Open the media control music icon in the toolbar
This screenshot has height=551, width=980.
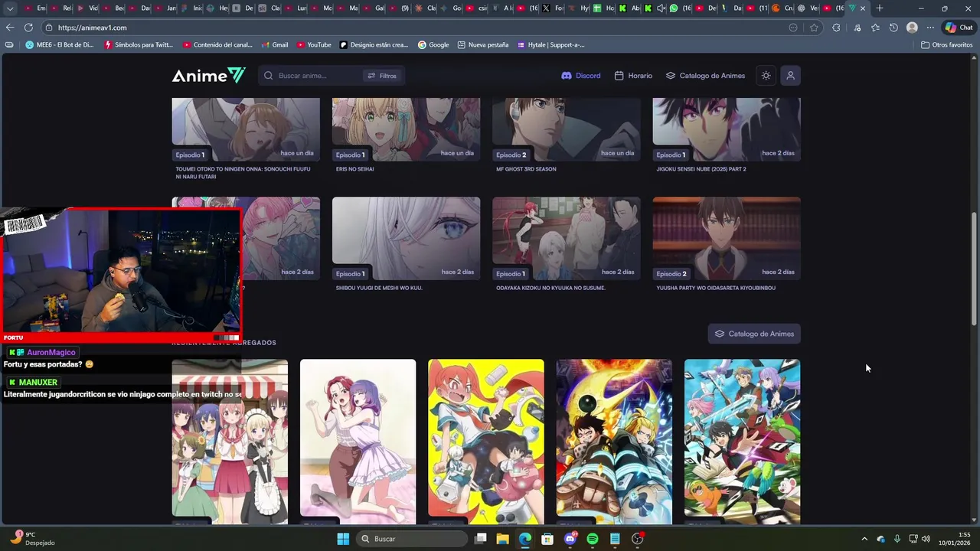(857, 28)
